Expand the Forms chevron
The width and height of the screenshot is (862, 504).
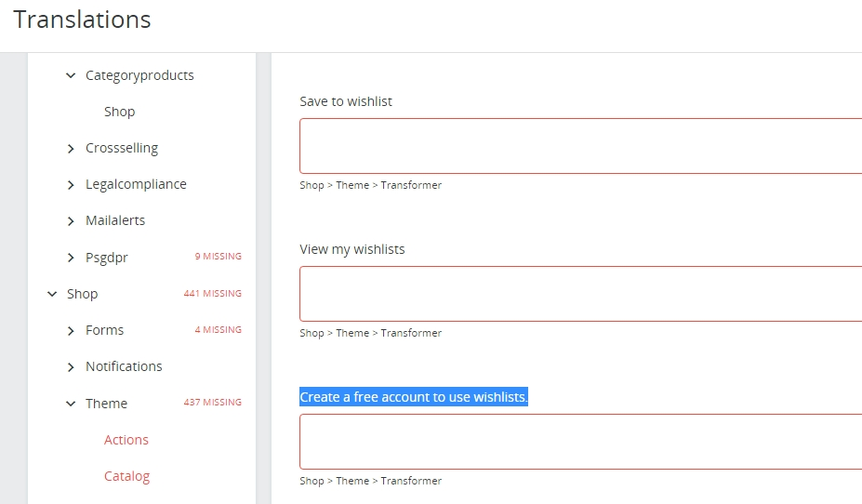pos(71,330)
